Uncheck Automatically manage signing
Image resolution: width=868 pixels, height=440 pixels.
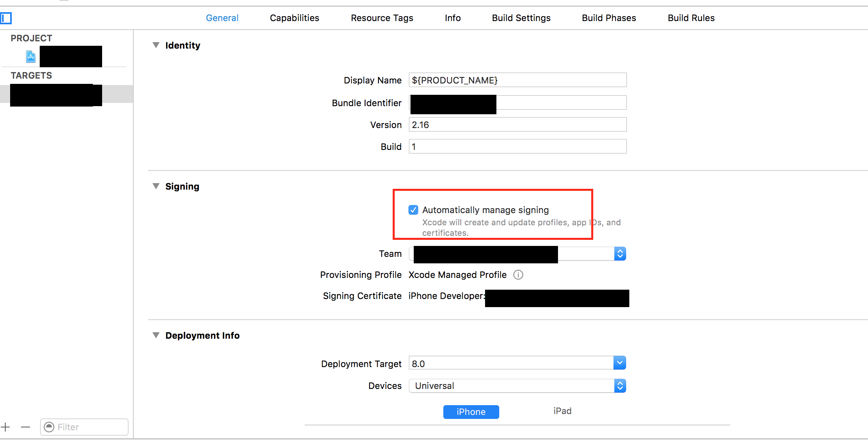413,210
